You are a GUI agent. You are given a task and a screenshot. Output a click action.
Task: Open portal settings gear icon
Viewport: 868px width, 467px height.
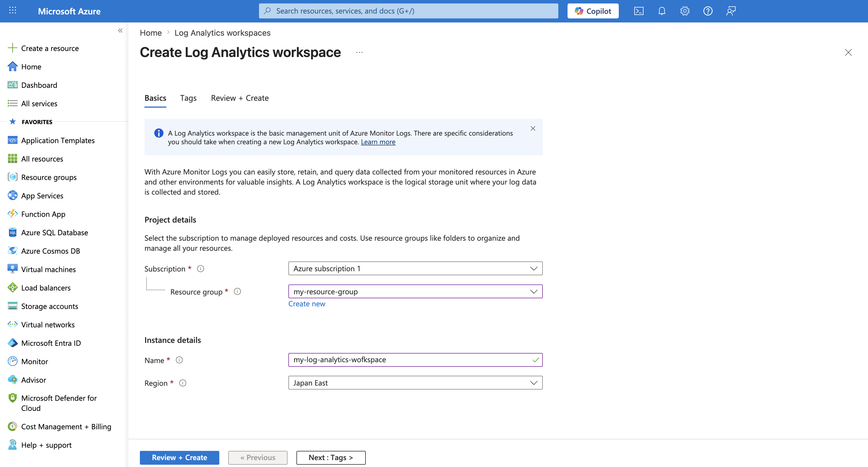click(684, 11)
